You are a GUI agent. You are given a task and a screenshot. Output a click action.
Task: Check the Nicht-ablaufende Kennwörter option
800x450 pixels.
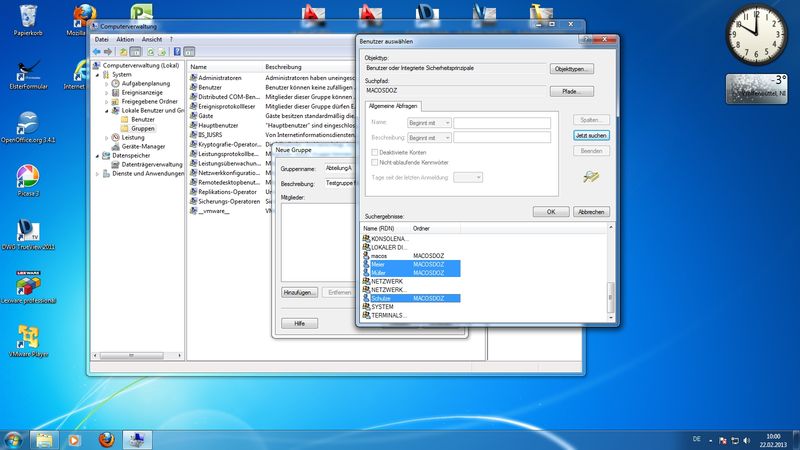click(x=375, y=160)
